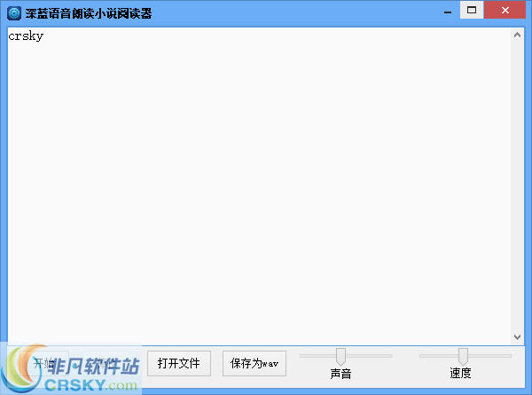Click the scrollbar down arrow
Image resolution: width=532 pixels, height=395 pixels.
tap(518, 337)
